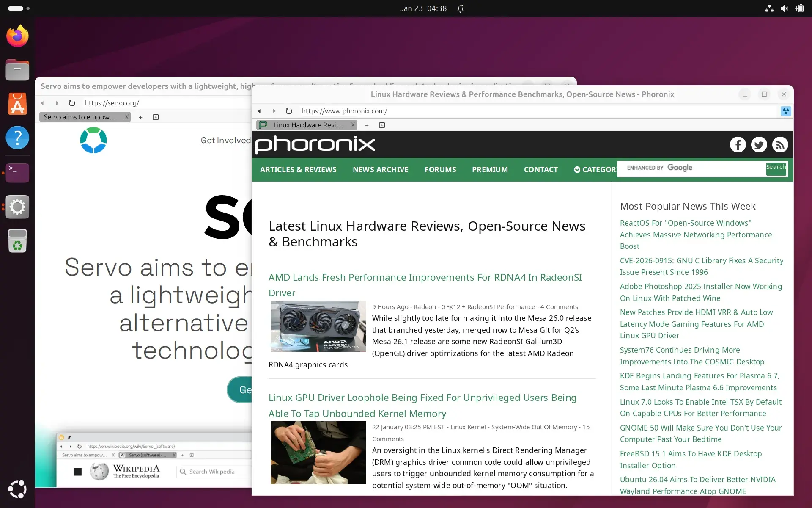Click the Radeon graphics card thumbnail
Viewport: 812px width, 508px height.
coord(318,326)
